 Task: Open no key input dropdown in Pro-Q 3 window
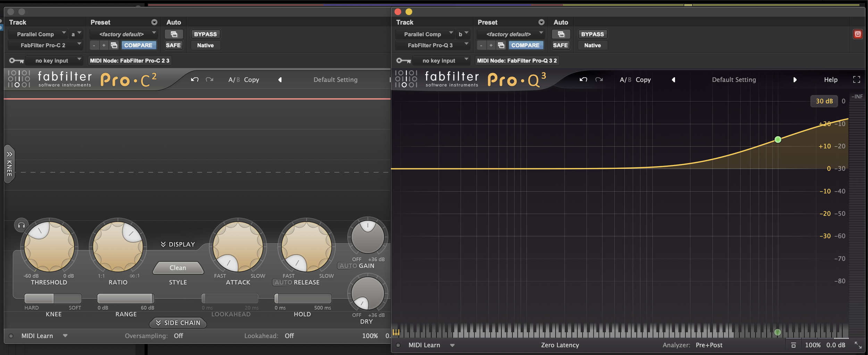pos(441,60)
